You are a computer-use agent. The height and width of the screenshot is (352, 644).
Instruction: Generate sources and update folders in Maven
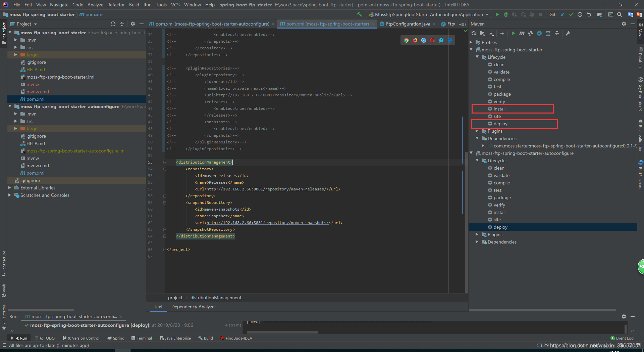482,33
